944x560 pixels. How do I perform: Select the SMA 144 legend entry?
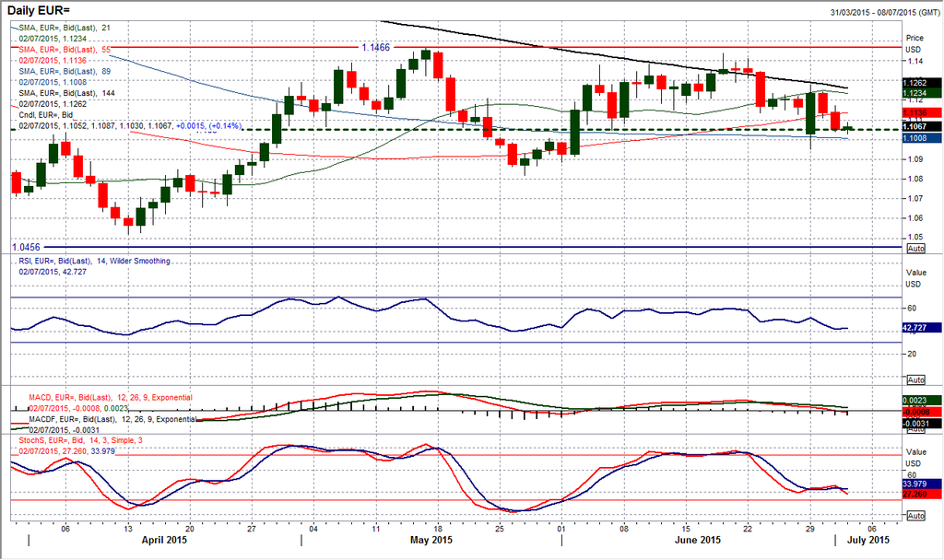pos(66,93)
